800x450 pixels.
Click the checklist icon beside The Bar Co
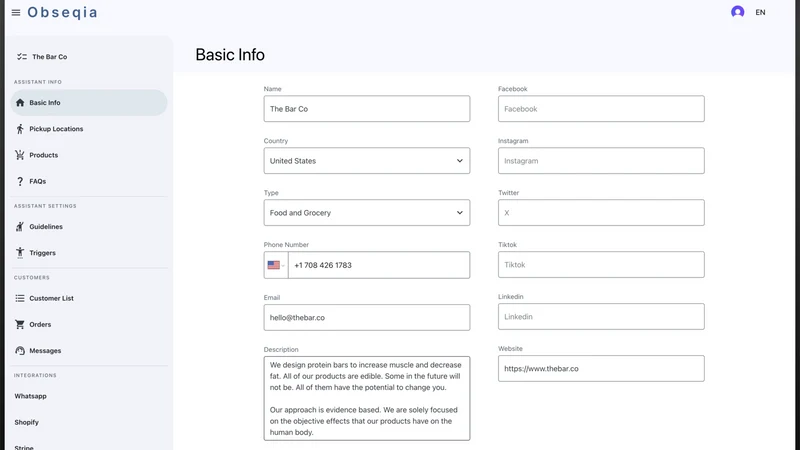click(x=21, y=57)
